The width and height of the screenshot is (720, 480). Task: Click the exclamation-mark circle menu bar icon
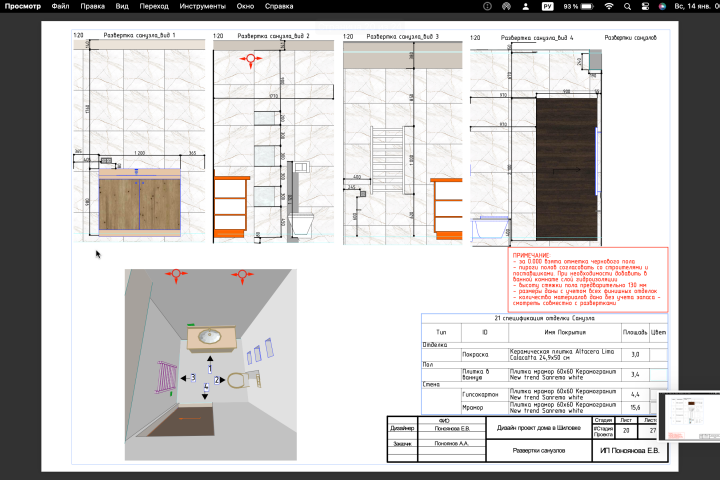coord(488,6)
